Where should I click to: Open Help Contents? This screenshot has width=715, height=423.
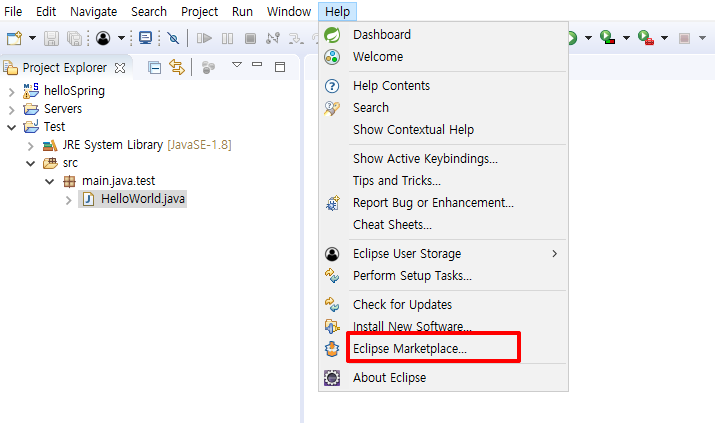pyautogui.click(x=443, y=86)
